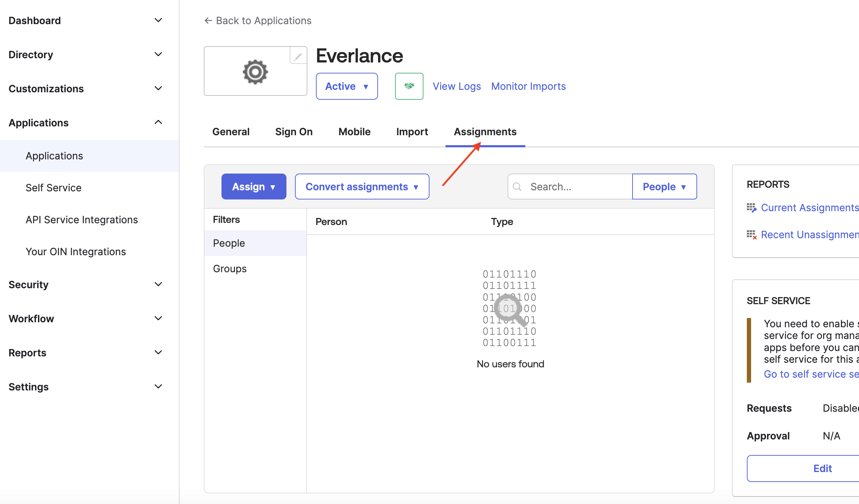Switch to the Import tab
The height and width of the screenshot is (504, 859).
tap(412, 132)
